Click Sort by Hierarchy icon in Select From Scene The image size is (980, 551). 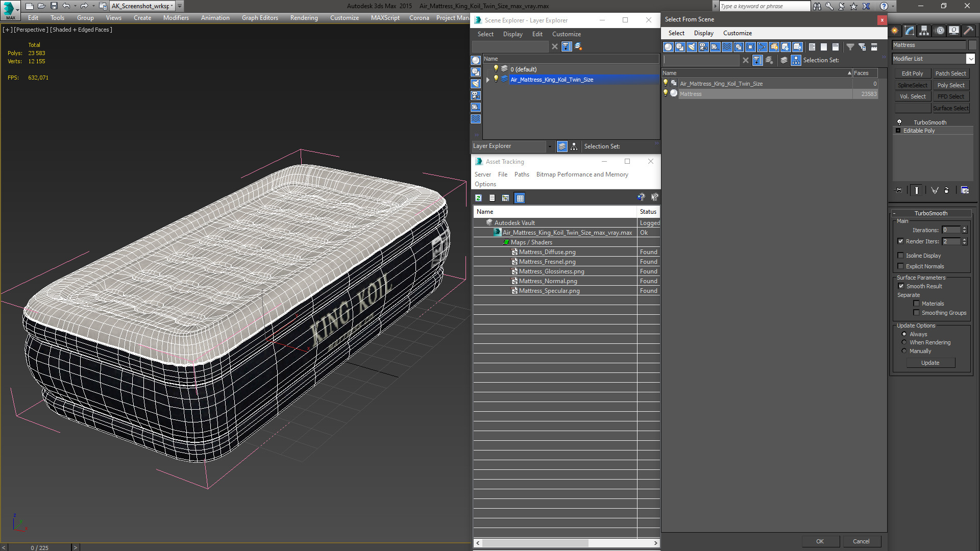[x=796, y=60]
